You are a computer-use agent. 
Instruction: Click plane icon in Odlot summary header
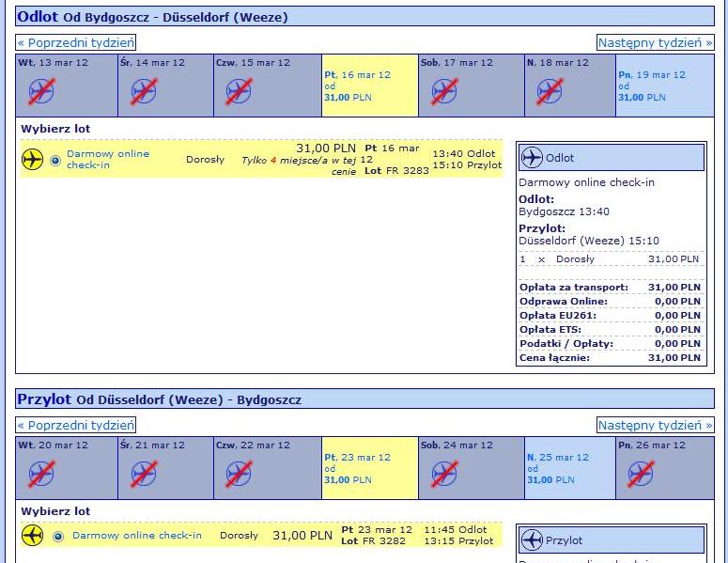click(532, 158)
